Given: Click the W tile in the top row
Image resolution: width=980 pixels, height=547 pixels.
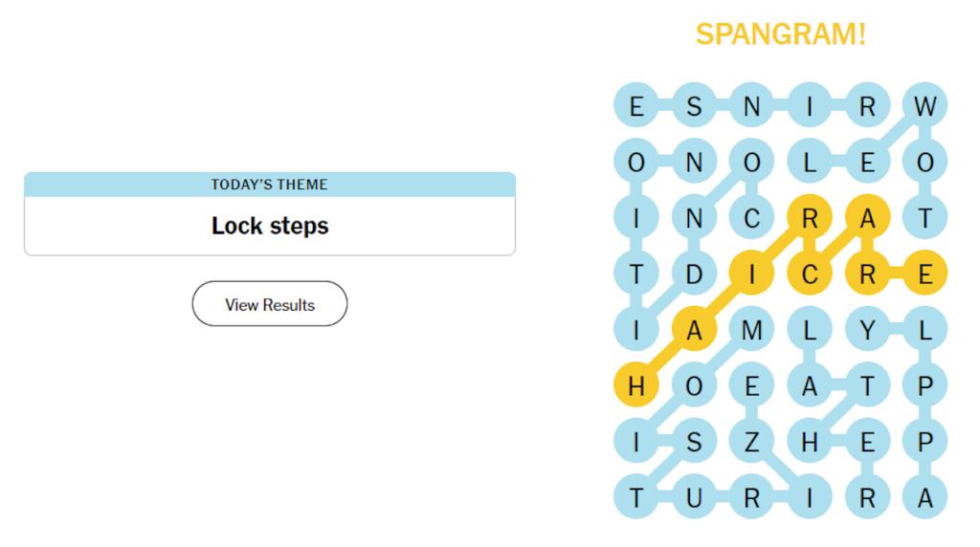Looking at the screenshot, I should click(x=925, y=105).
